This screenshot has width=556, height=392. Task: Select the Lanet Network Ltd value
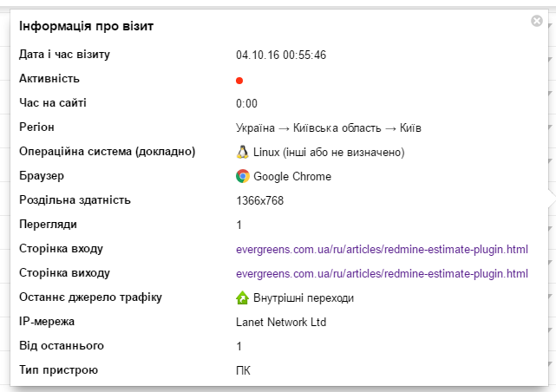pos(281,322)
